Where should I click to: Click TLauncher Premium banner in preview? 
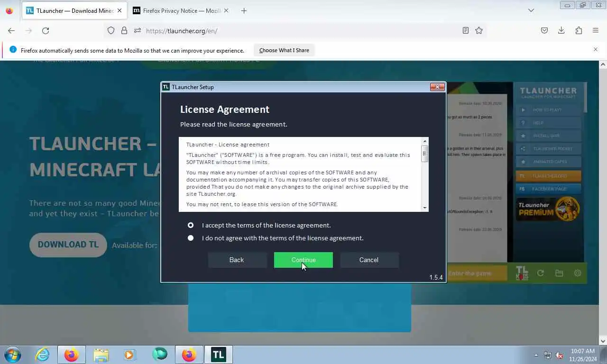tap(548, 209)
